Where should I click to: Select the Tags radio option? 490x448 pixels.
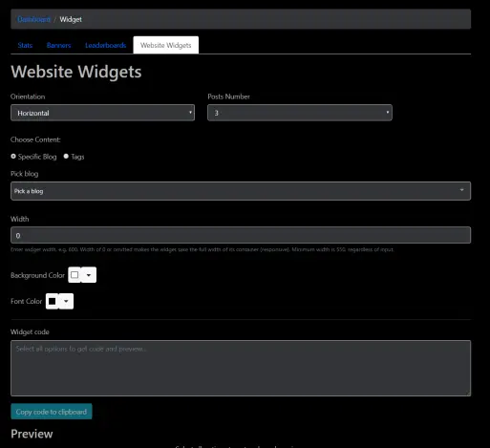pyautogui.click(x=66, y=157)
